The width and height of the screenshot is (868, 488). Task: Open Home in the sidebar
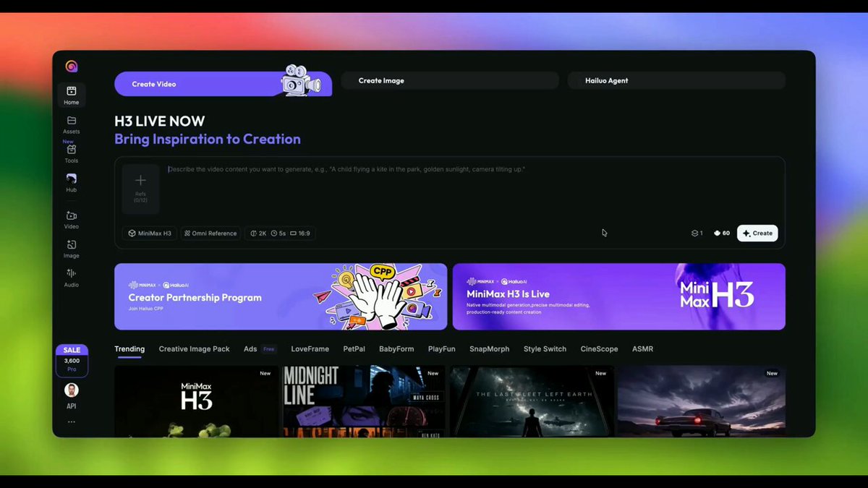click(x=71, y=95)
